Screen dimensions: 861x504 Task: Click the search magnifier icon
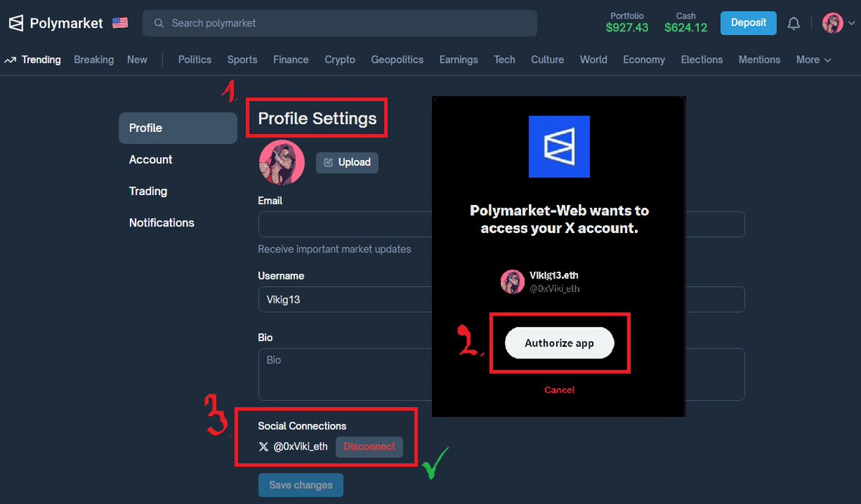[x=159, y=23]
